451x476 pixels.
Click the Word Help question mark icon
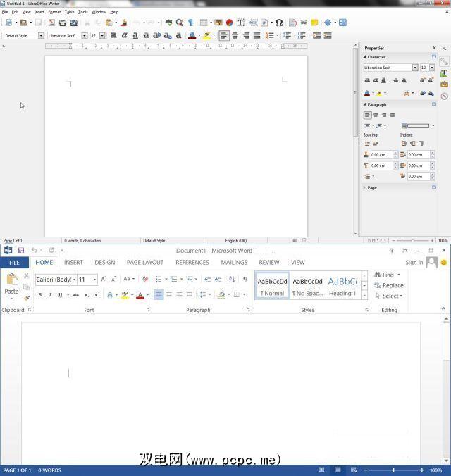tap(392, 251)
